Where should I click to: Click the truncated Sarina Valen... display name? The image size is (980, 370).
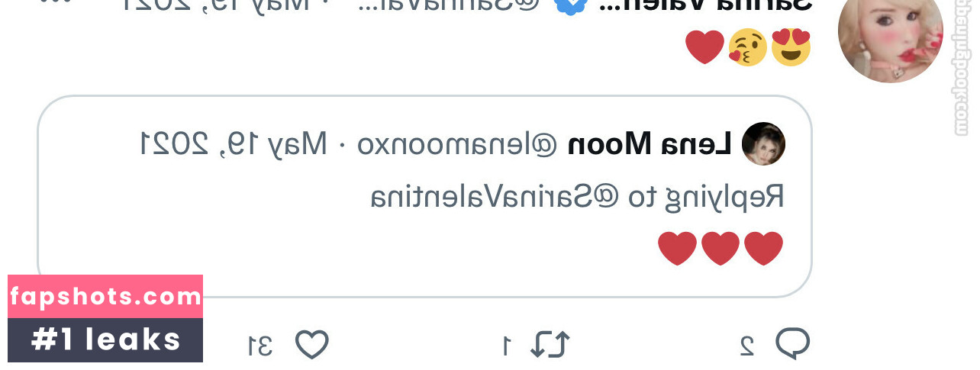[706, 5]
